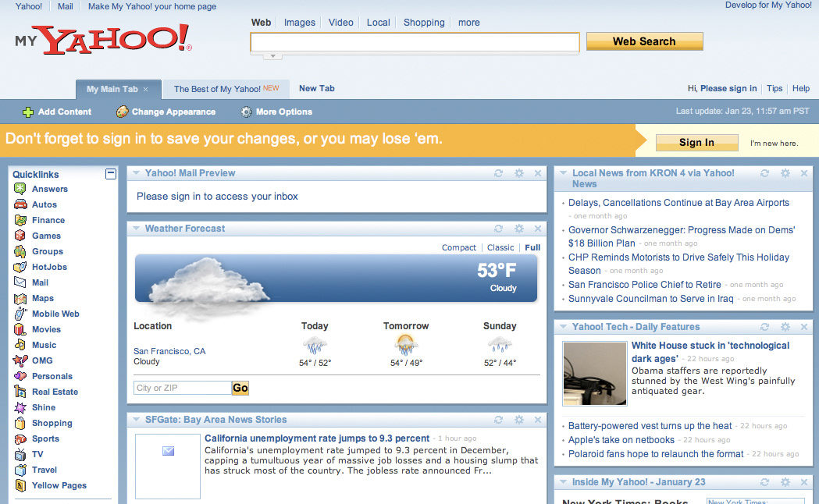Select the Local search category

[378, 23]
